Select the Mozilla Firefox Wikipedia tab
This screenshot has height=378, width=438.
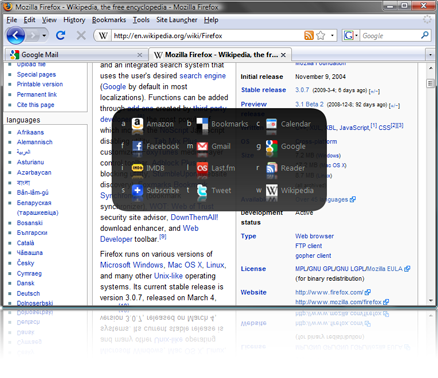click(x=220, y=55)
